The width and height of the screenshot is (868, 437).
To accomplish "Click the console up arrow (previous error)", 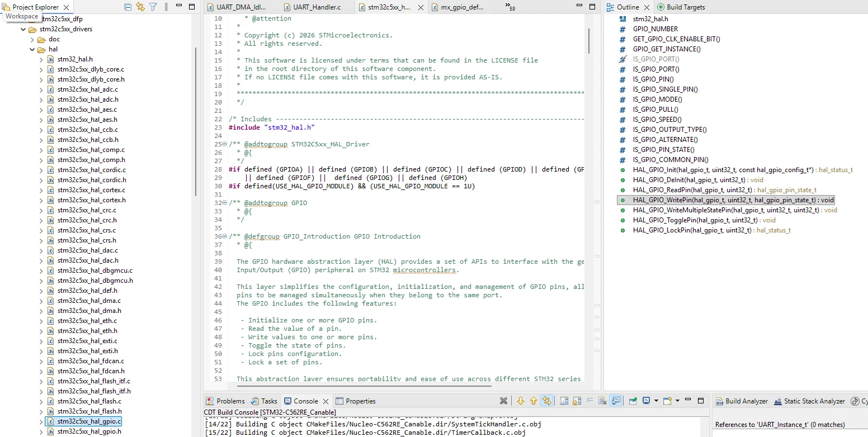I will (x=533, y=401).
